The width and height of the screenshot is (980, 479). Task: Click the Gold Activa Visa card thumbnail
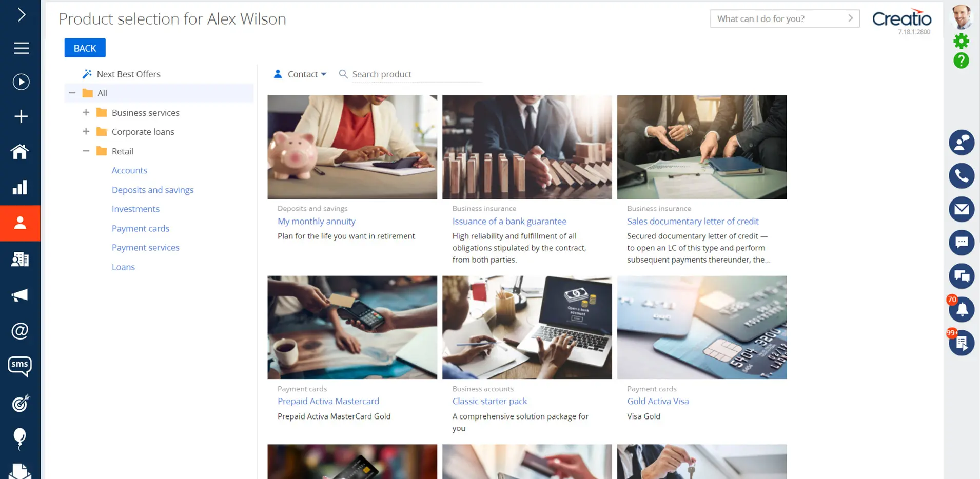[x=701, y=327]
